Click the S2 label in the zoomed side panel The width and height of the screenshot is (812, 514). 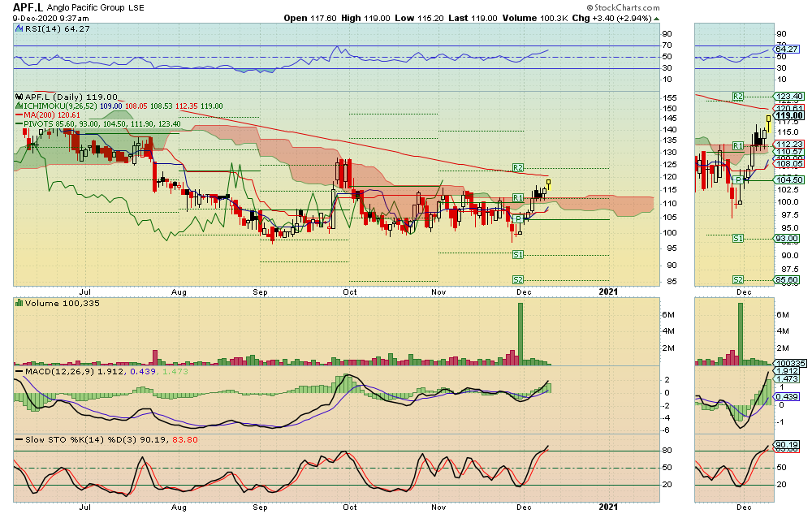point(738,279)
